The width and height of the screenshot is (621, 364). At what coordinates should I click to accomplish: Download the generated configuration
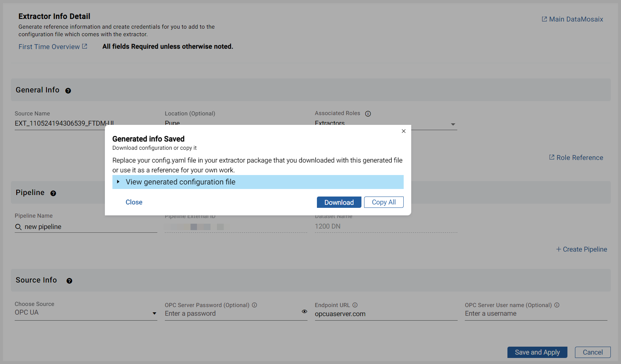coord(339,202)
